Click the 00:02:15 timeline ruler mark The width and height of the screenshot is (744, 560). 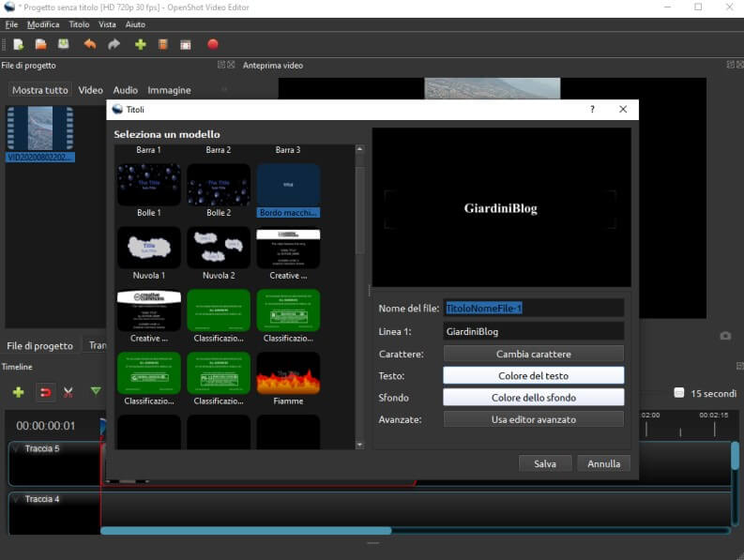[x=714, y=416]
